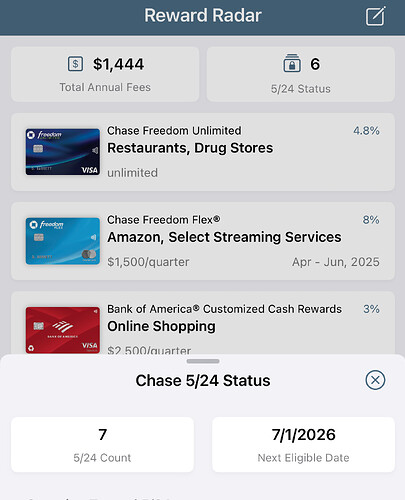
Task: Click the bottom sheet drag handle
Action: (203, 361)
